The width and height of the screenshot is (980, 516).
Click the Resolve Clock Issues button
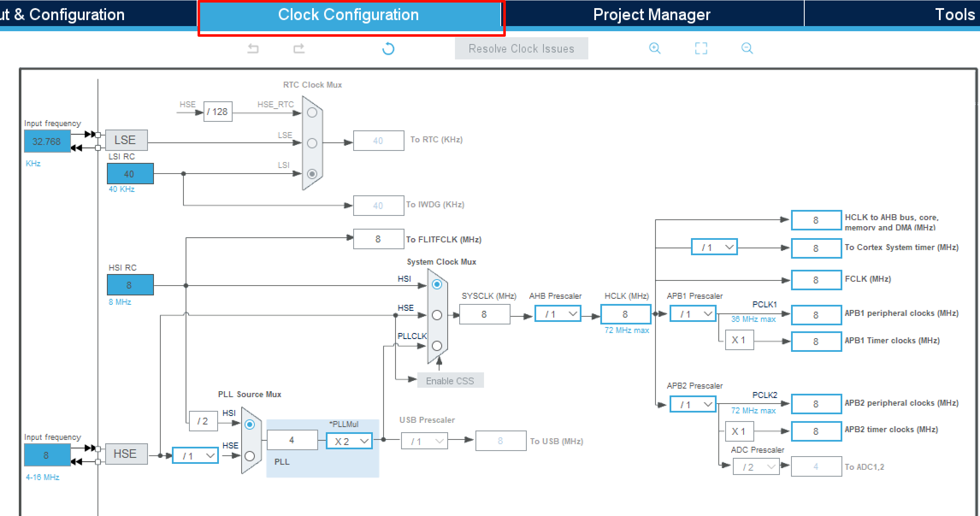(521, 49)
